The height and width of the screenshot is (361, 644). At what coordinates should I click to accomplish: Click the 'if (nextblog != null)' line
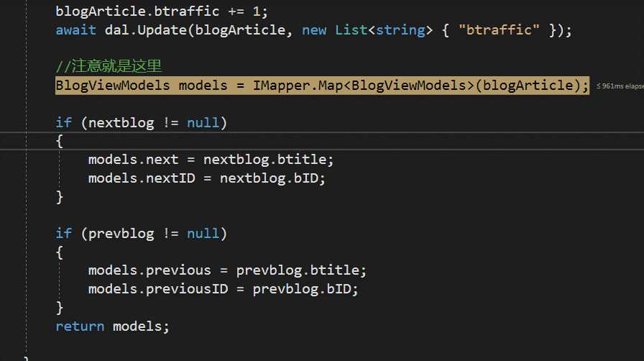142,122
